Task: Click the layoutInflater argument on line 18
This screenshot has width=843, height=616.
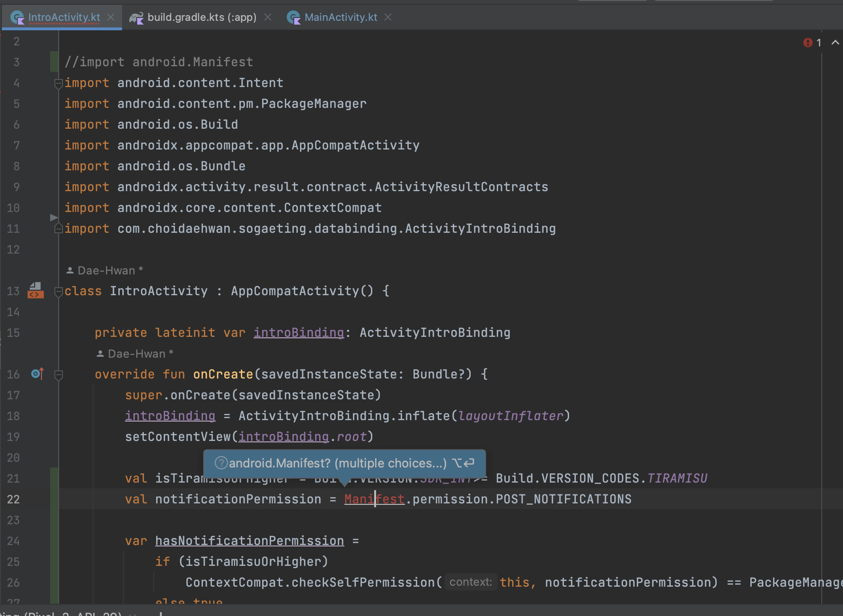Action: click(x=510, y=416)
